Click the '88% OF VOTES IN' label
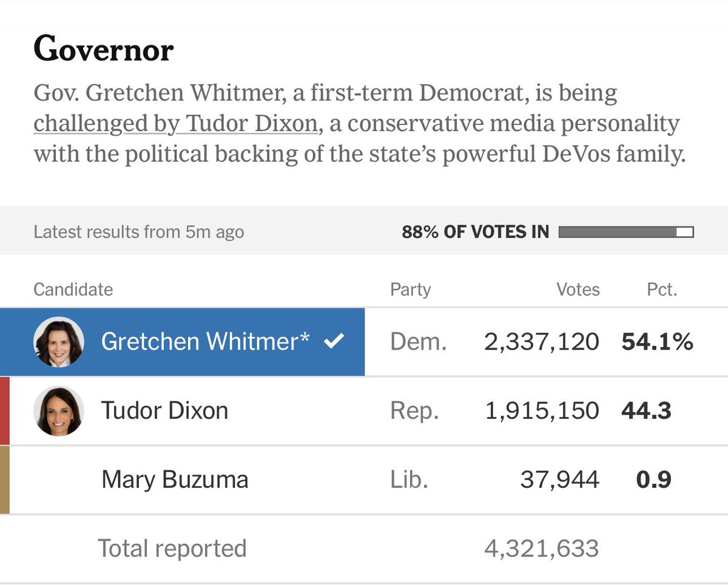Image resolution: width=728 pixels, height=585 pixels. click(475, 232)
